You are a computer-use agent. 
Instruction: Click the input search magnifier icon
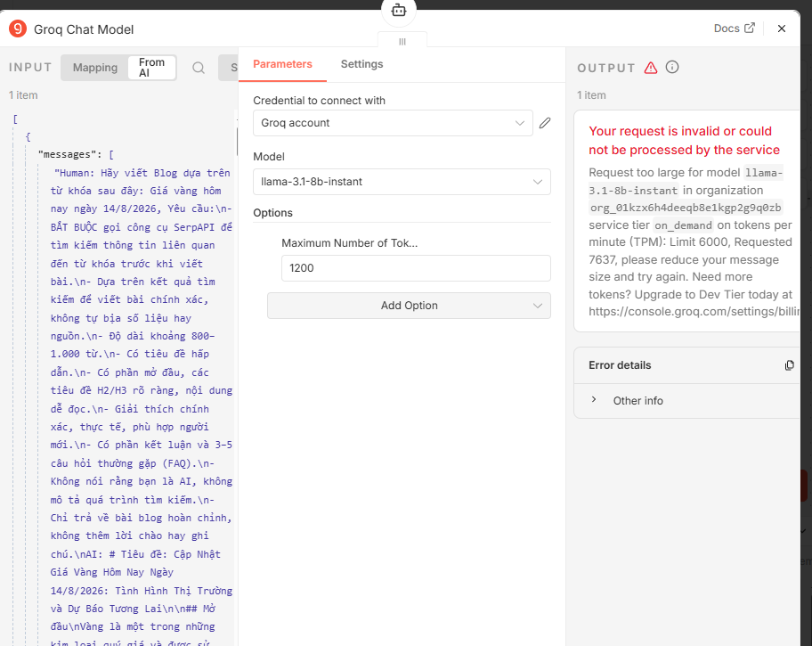199,68
